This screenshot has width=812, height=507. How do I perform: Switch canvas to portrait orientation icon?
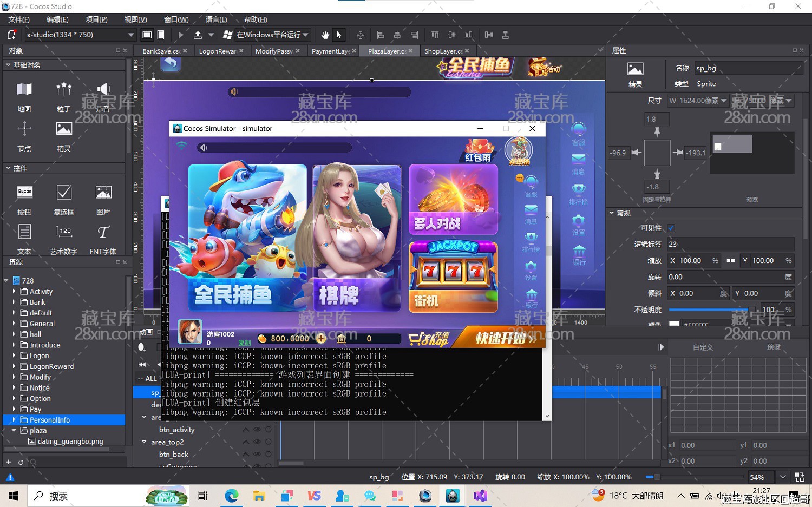(x=161, y=35)
